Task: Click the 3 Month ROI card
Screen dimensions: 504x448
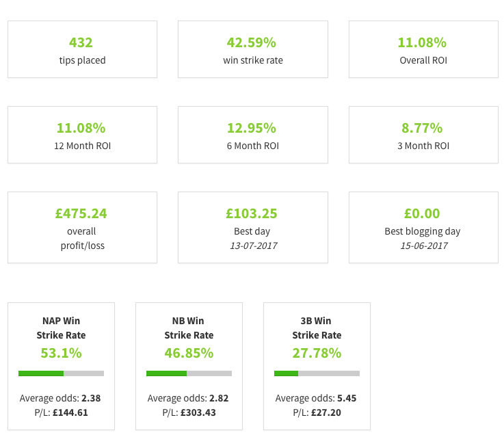Action: [x=423, y=135]
